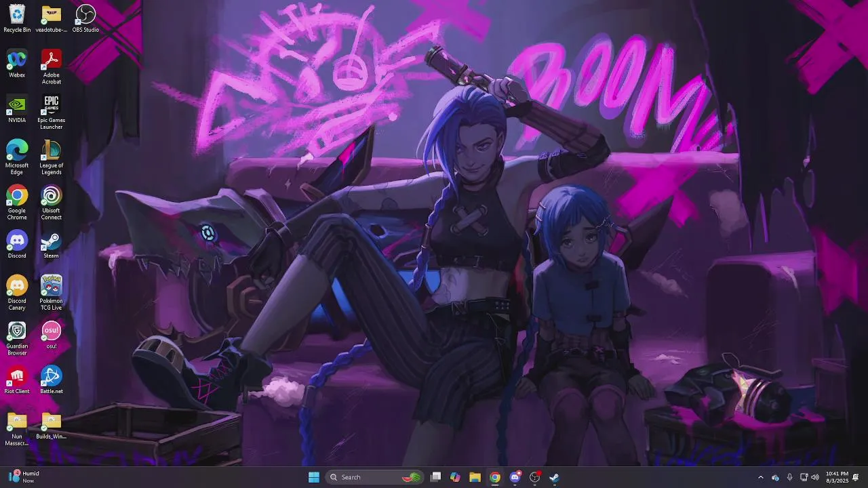Open Epic Games Launcher shortcut
868x488 pixels.
tap(51, 113)
